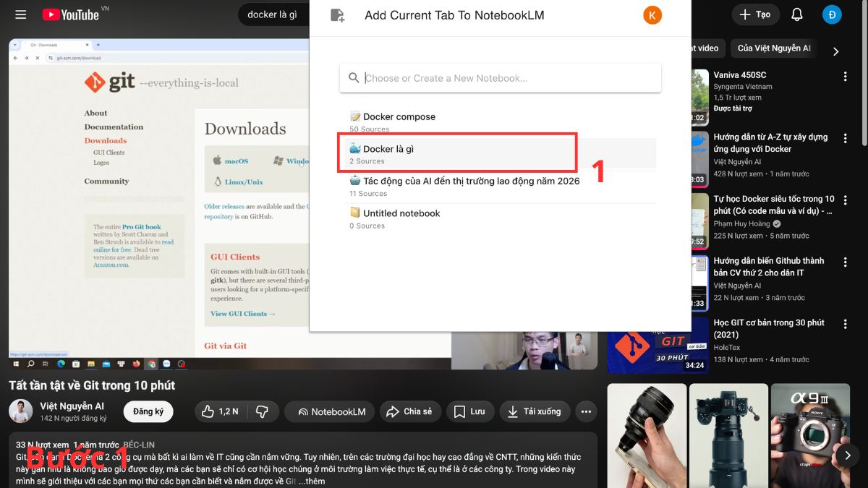Click the verified Phạm Huy Hoàng channel name
This screenshot has height=488, width=868.
coord(741,224)
